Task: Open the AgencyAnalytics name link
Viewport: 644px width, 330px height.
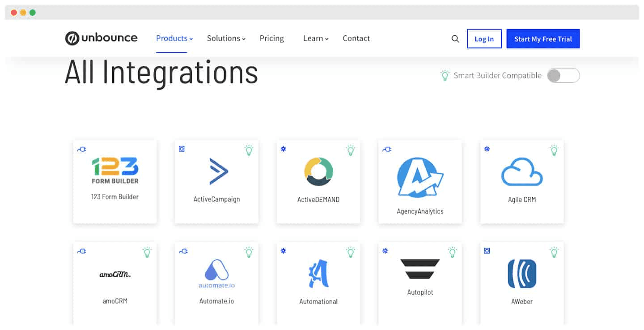Action: 420,211
